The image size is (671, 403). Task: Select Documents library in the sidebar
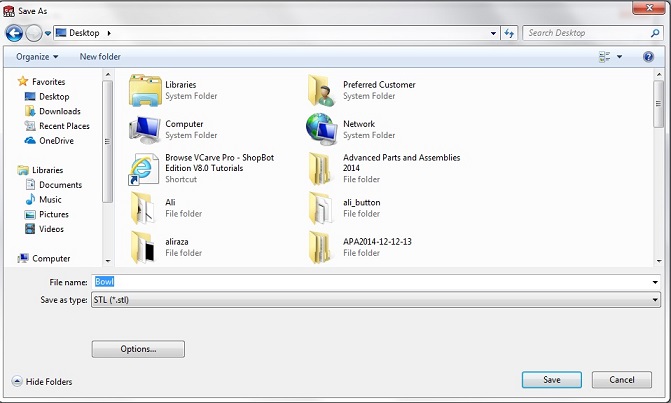click(x=53, y=185)
